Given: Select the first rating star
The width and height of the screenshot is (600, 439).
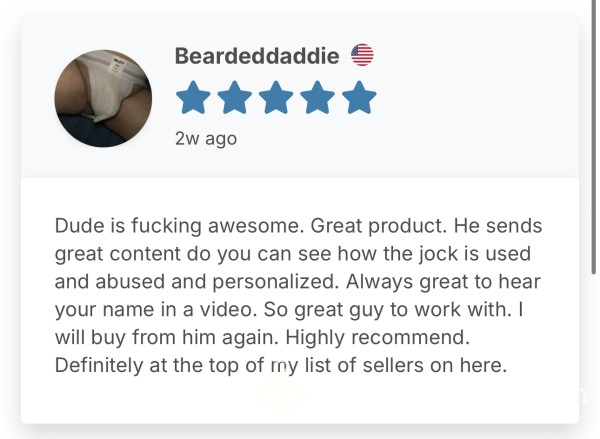Looking at the screenshot, I should pos(193,98).
